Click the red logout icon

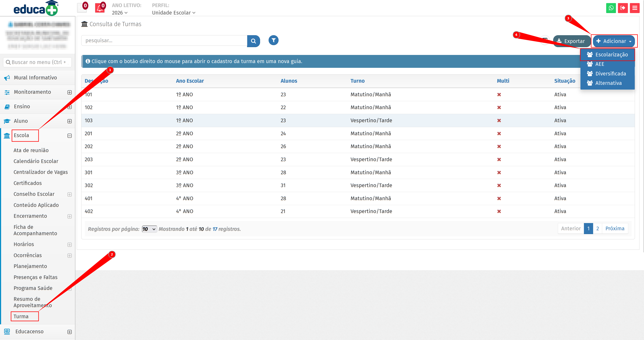623,8
